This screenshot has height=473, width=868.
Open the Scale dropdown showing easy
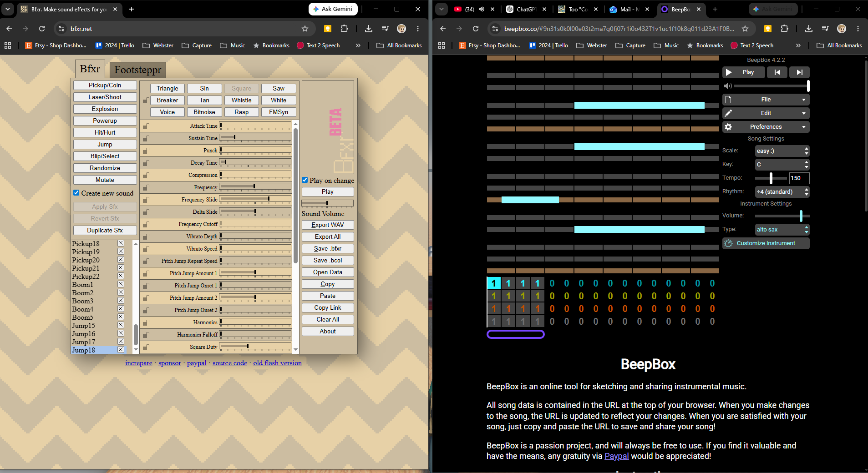click(782, 151)
